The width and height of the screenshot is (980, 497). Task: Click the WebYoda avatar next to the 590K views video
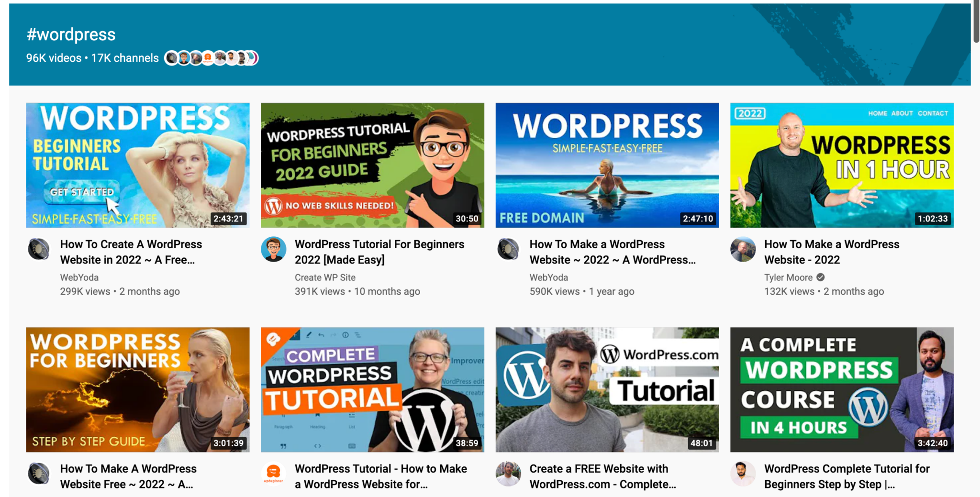tap(508, 249)
